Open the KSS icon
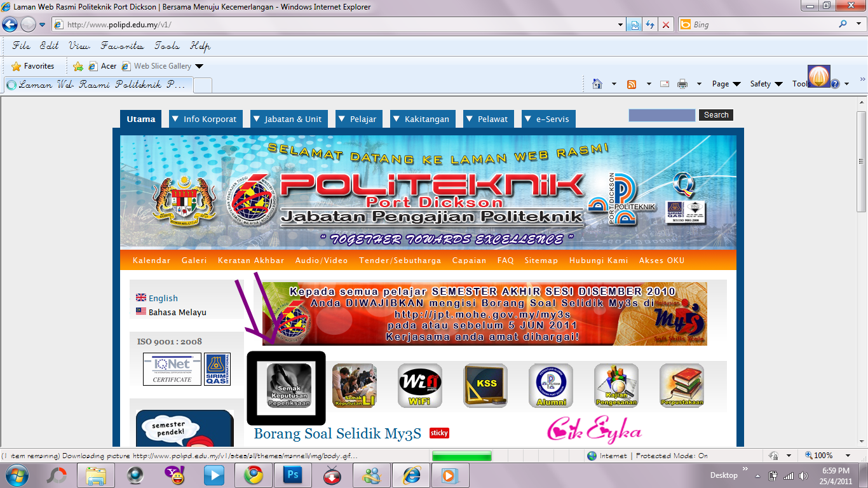The height and width of the screenshot is (488, 868). [485, 385]
